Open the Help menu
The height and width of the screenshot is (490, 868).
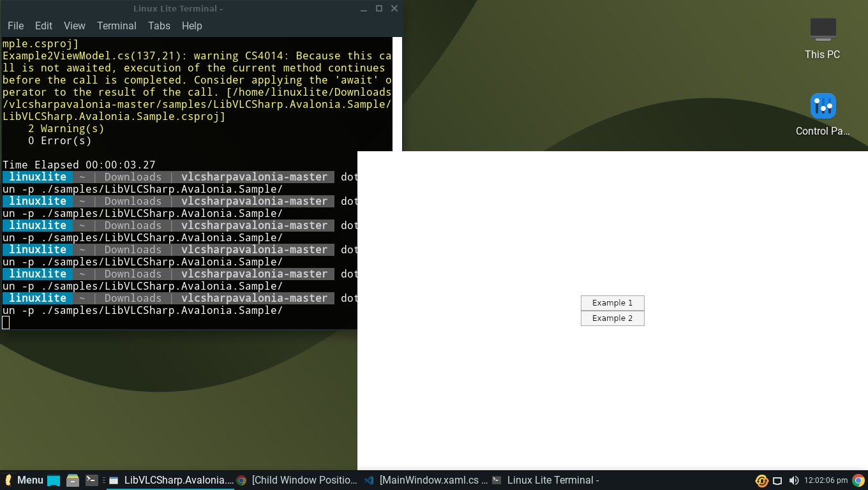[x=191, y=26]
